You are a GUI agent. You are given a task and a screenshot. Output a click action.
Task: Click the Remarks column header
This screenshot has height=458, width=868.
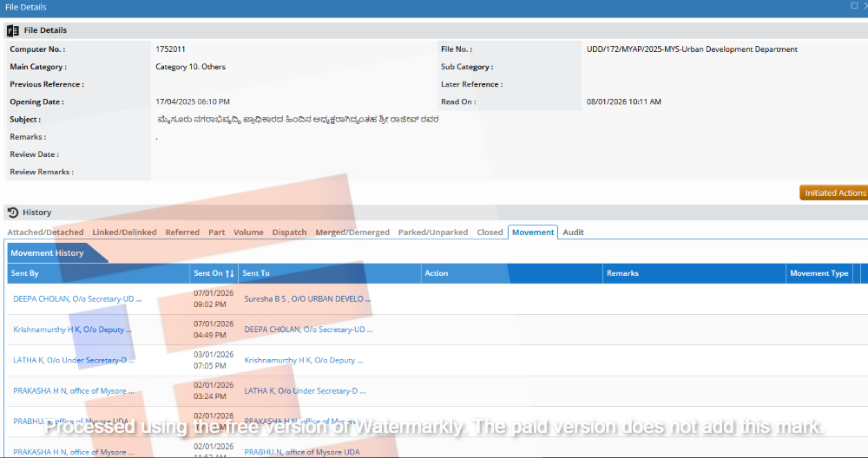622,273
